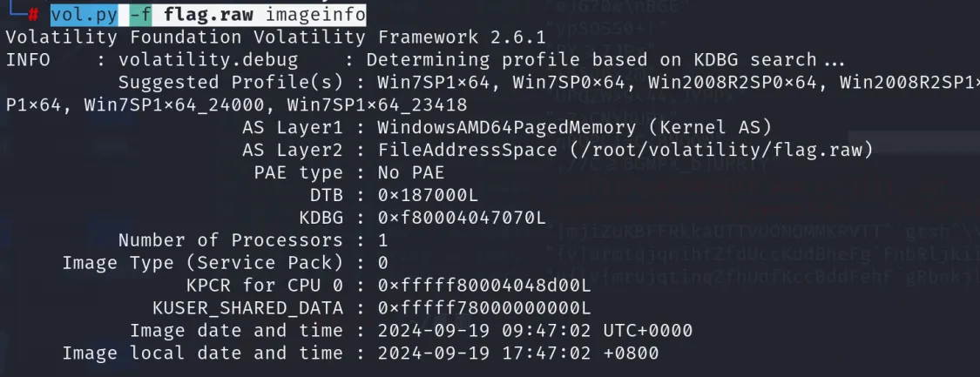Click the No PAE value

[x=411, y=172]
